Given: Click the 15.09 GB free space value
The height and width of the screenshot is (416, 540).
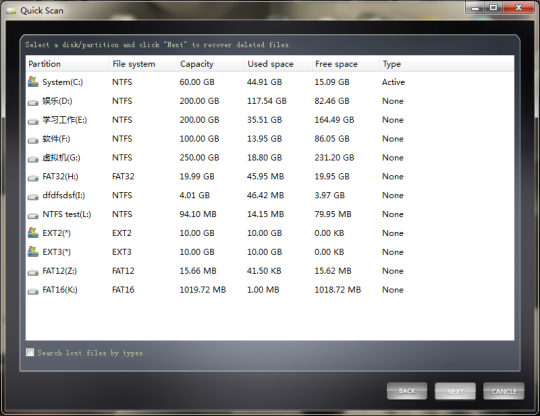Looking at the screenshot, I should tap(332, 82).
